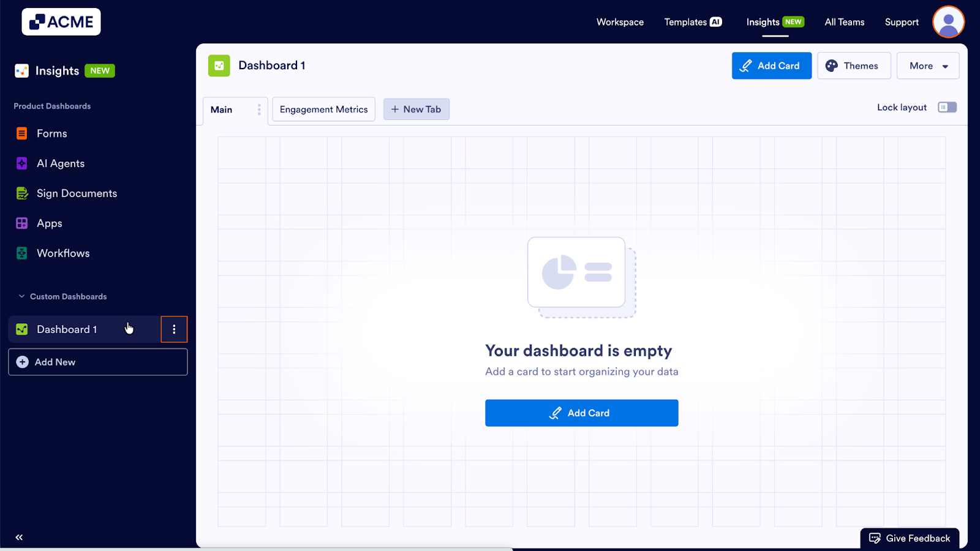Screen dimensions: 980x551
Task: Click Add New under Custom Dashboards
Action: [x=97, y=362]
